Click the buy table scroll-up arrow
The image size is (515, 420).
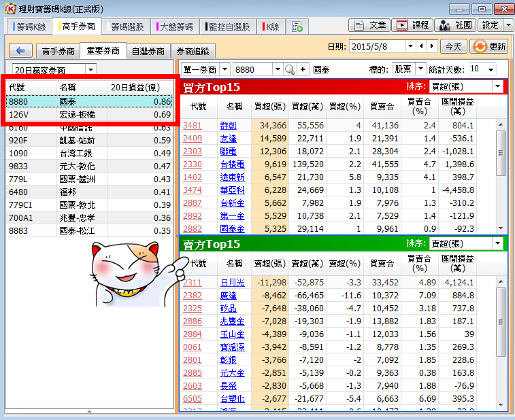click(501, 124)
